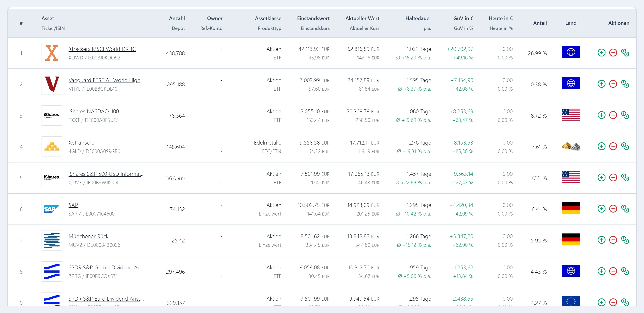Open the Xetra-Gold asset details
Viewport: 644px width, 313px height.
(82, 143)
